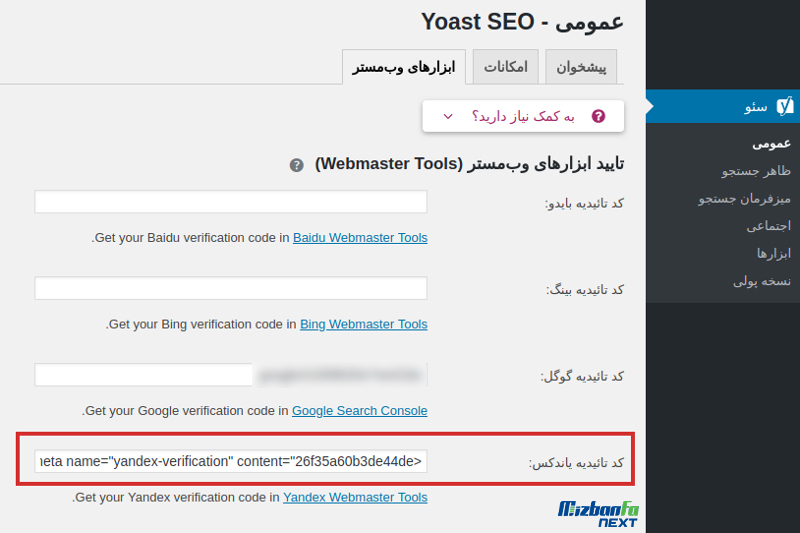Click the Yandex verification code field
This screenshot has height=533, width=800.
click(x=231, y=461)
